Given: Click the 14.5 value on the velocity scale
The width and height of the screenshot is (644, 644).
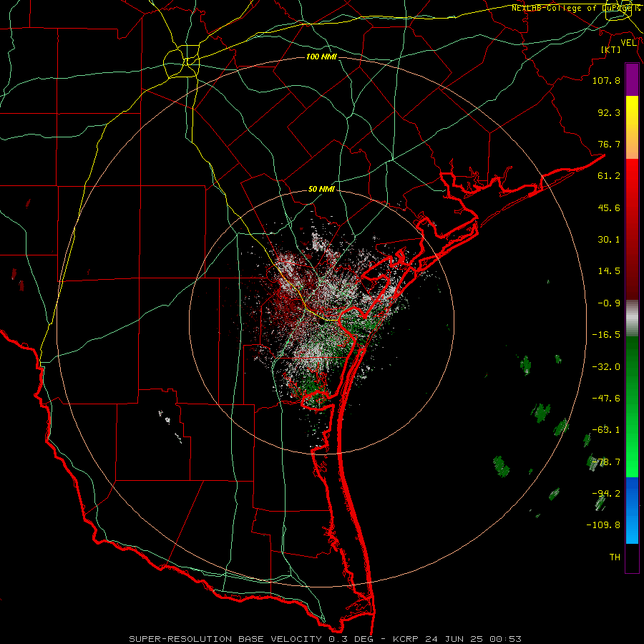Looking at the screenshot, I should point(609,271).
